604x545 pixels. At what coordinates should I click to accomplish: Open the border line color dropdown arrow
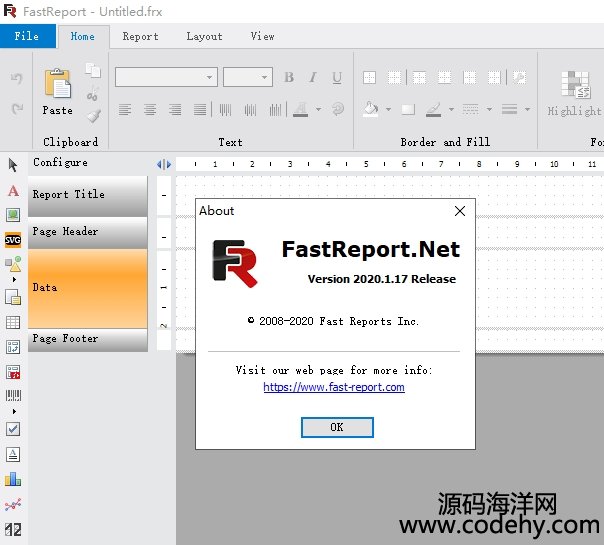(x=451, y=109)
